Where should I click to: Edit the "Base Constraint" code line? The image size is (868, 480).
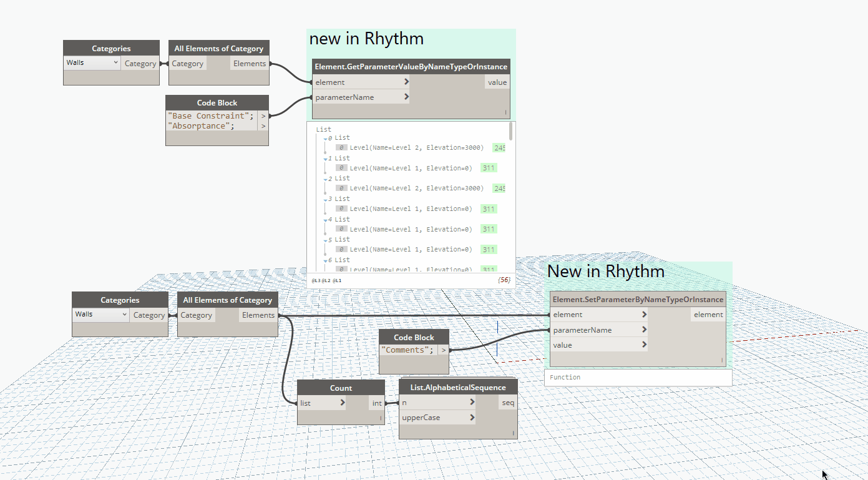212,116
